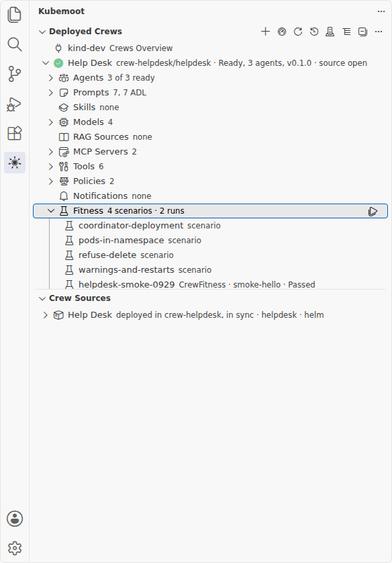Click the list tree icon in Deployed Crews toolbar
The height and width of the screenshot is (563, 392).
pos(346,32)
